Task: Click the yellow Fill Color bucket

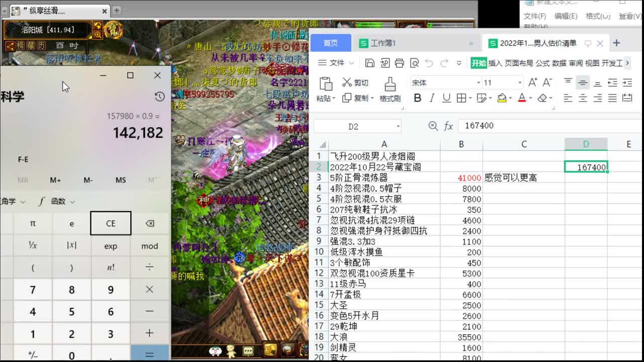Action: click(502, 98)
